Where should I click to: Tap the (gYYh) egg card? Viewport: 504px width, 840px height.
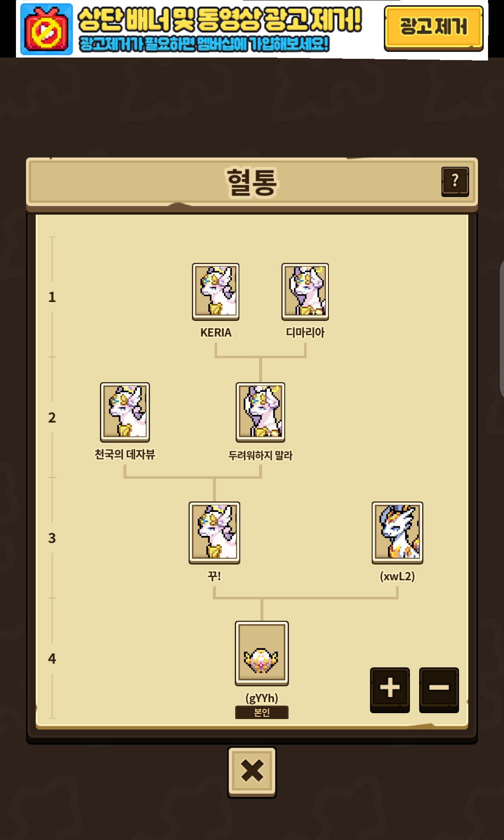262,653
